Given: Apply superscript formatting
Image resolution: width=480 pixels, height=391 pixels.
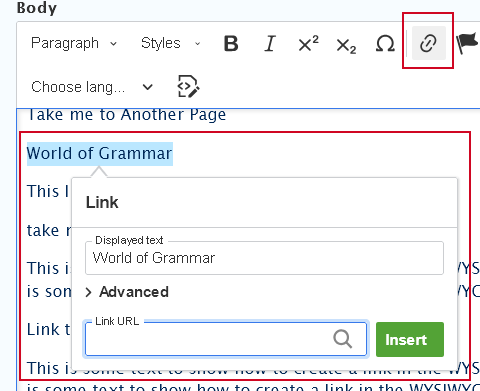Looking at the screenshot, I should pos(308,43).
